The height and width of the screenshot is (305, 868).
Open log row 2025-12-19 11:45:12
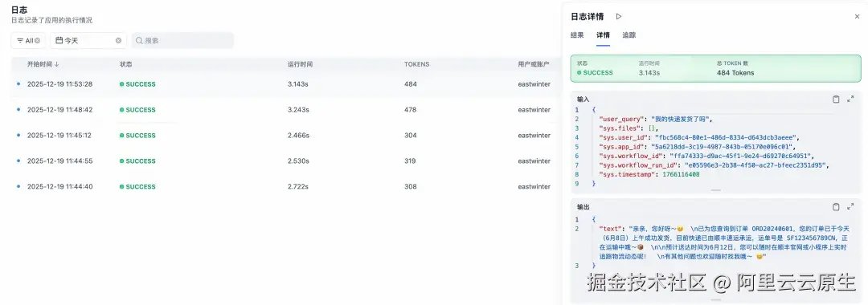click(x=285, y=136)
